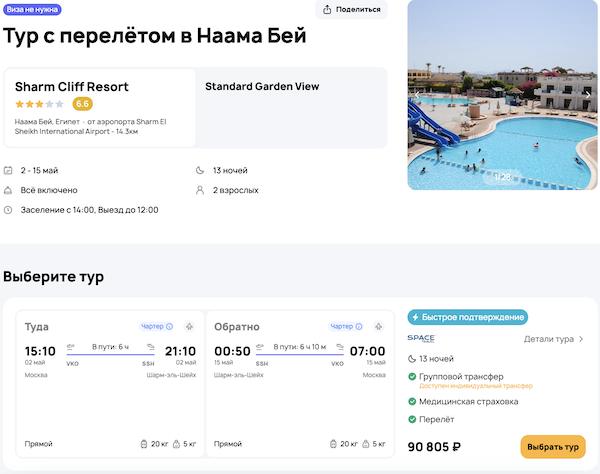Screen dimensions: 600x474
Task: Click the green checkmark beside Перелёт
Action: pos(413,419)
